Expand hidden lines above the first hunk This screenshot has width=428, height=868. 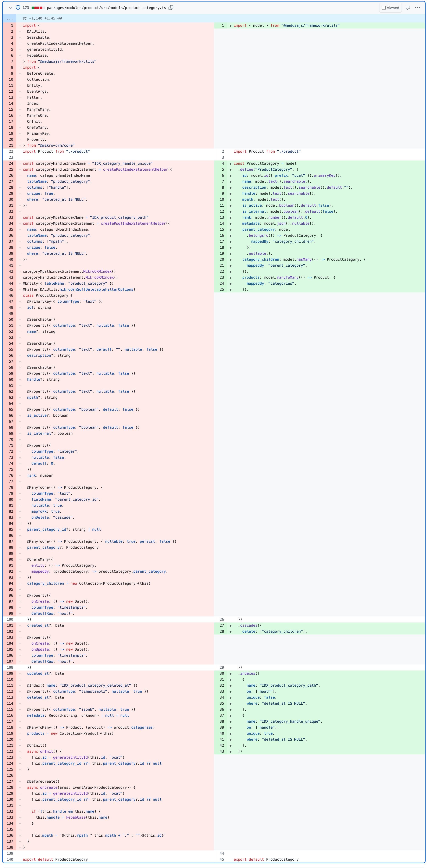click(x=10, y=18)
